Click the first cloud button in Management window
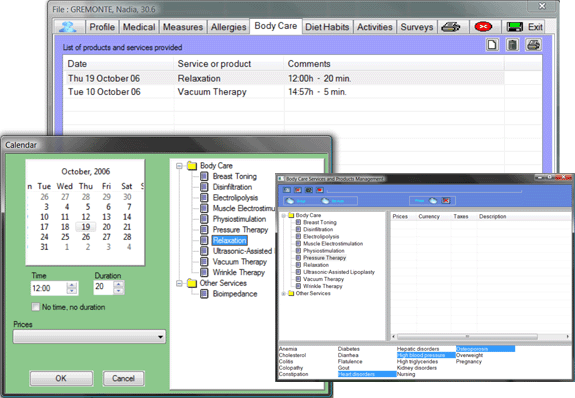The width and height of the screenshot is (575, 398). pyautogui.click(x=290, y=201)
